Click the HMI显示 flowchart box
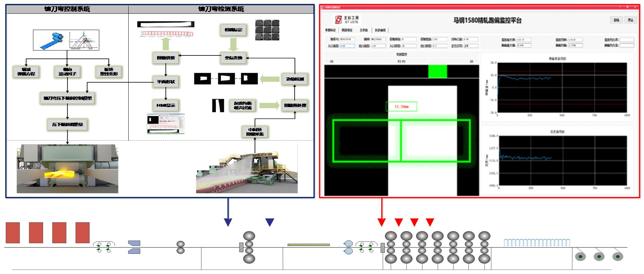 click(x=166, y=105)
